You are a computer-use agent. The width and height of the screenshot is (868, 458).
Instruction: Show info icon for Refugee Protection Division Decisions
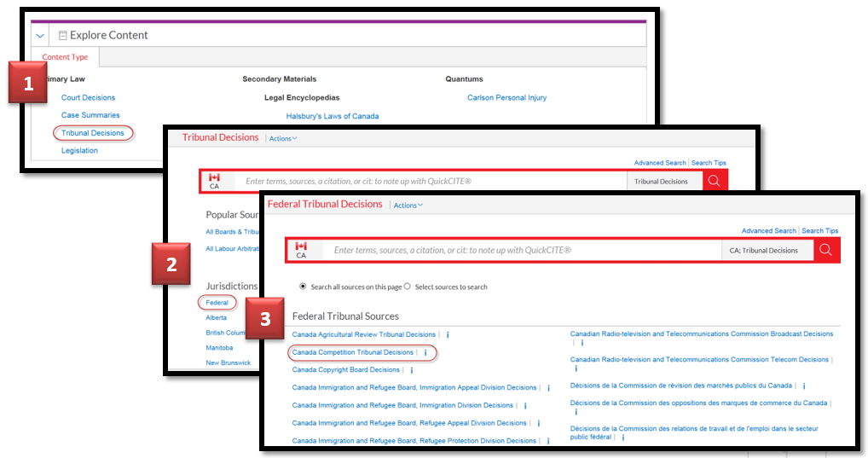pyautogui.click(x=548, y=442)
